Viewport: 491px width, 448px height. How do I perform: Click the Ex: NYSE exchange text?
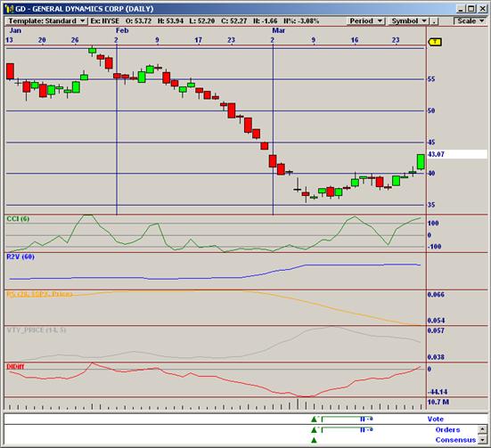[105, 21]
